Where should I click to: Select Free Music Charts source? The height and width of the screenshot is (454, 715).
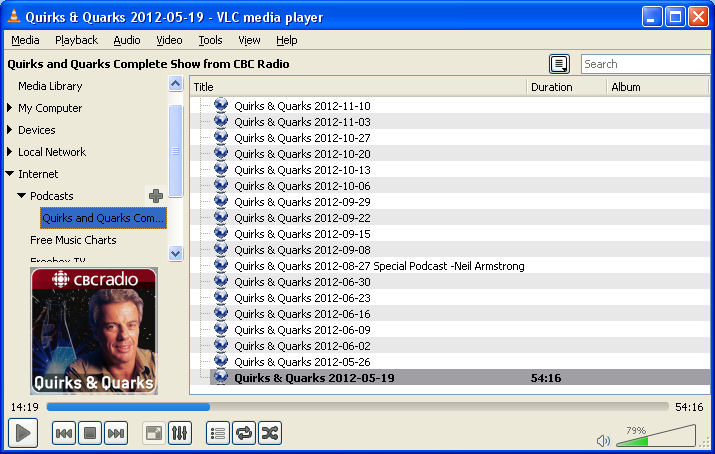pos(73,240)
